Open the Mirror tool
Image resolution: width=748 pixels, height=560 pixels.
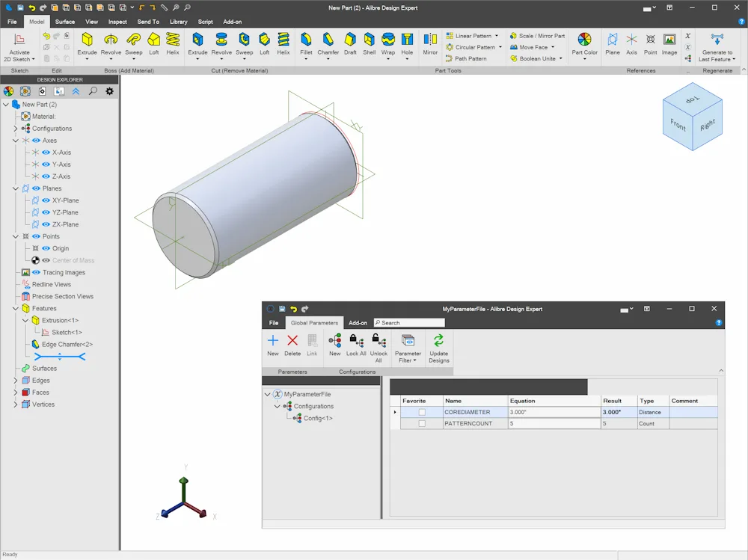430,44
